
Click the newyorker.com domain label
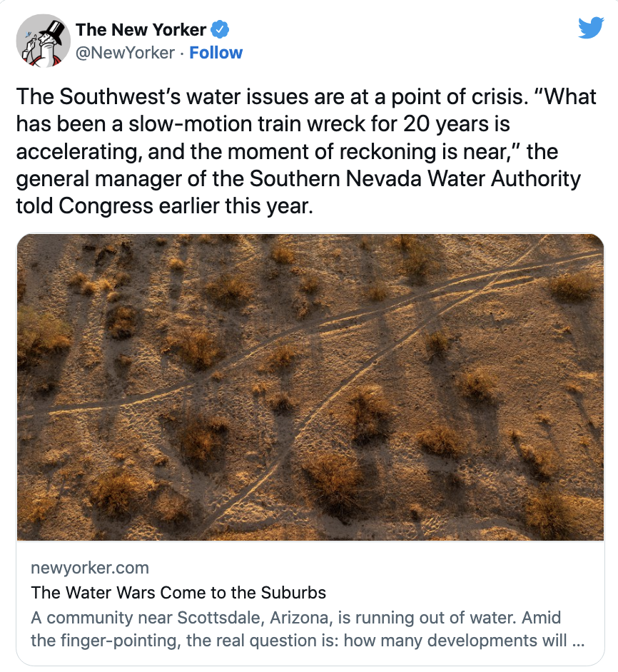(90, 568)
